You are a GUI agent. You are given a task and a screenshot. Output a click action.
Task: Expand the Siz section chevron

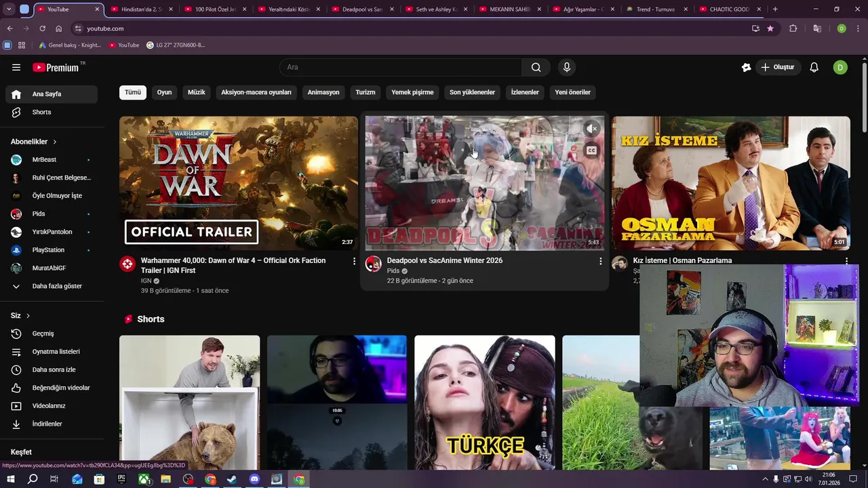point(28,316)
